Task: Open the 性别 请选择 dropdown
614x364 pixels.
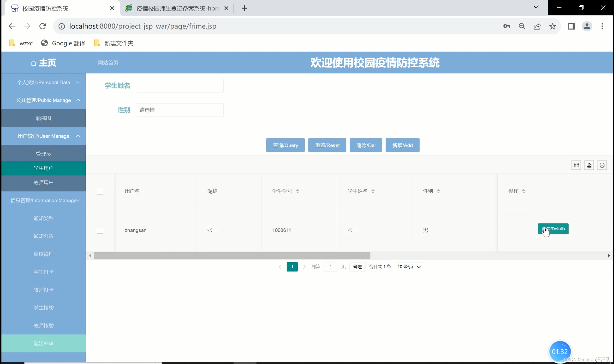Action: (x=179, y=110)
